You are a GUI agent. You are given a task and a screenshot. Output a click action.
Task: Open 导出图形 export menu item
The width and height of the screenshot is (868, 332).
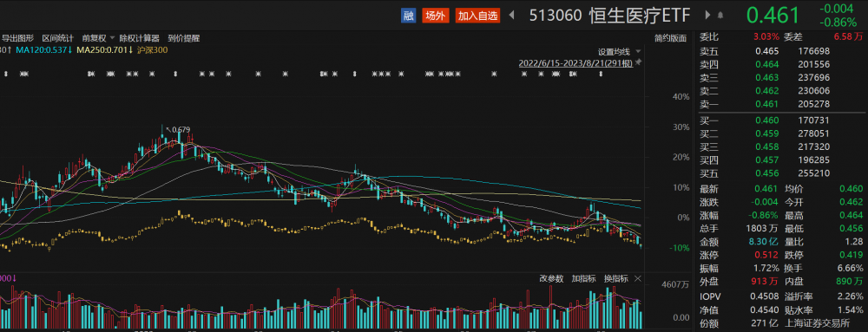17,38
